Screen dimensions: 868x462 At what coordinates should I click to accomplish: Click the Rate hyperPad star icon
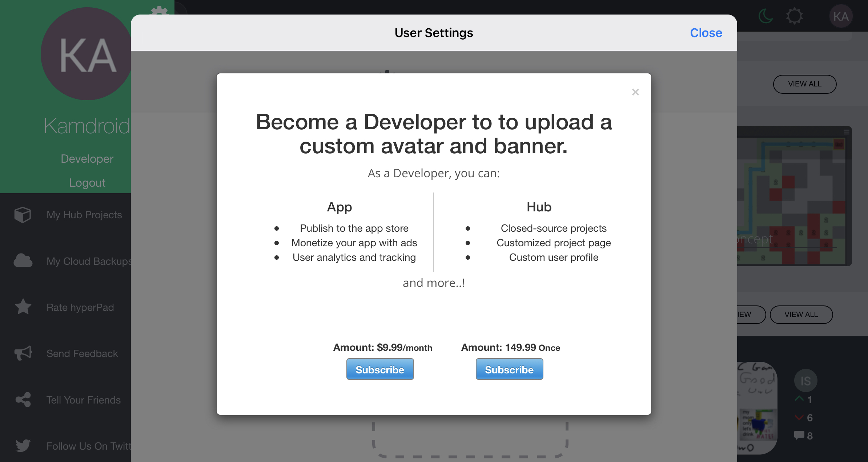click(23, 307)
